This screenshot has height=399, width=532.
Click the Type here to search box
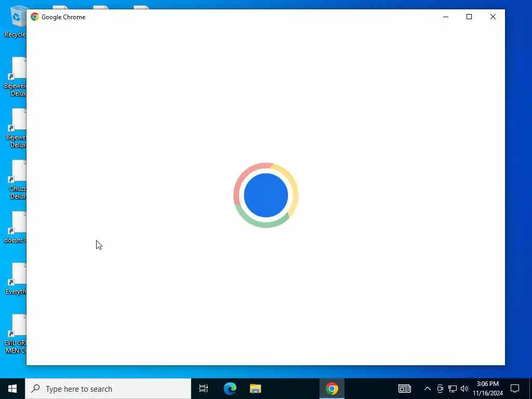click(x=108, y=389)
